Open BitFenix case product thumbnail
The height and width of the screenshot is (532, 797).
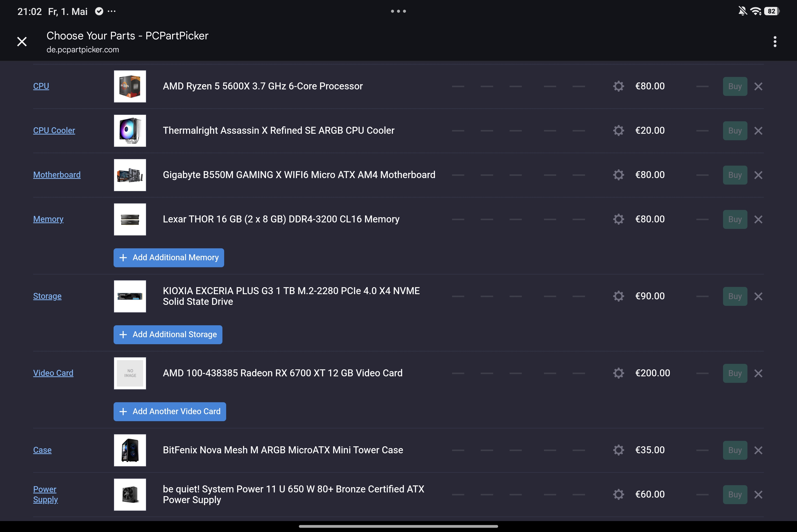(130, 450)
